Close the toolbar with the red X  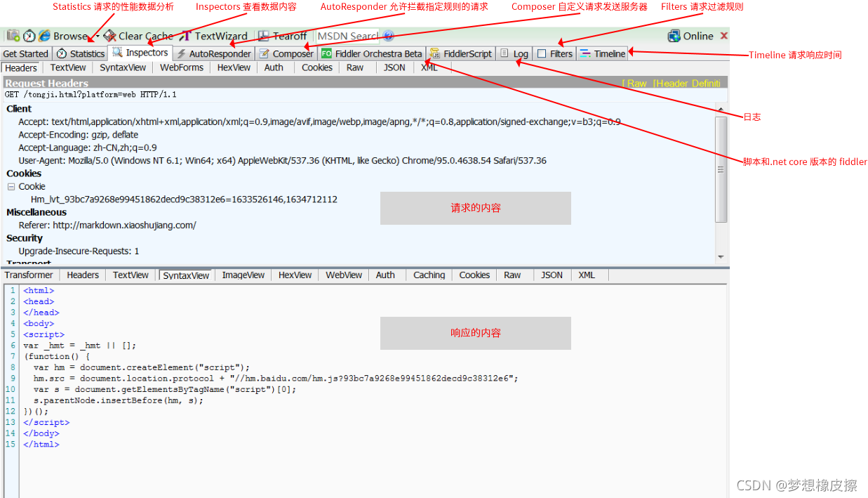723,36
